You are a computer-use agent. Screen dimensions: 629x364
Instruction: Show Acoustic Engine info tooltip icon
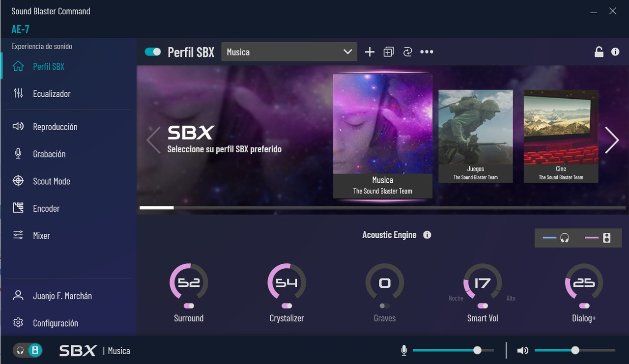[427, 235]
